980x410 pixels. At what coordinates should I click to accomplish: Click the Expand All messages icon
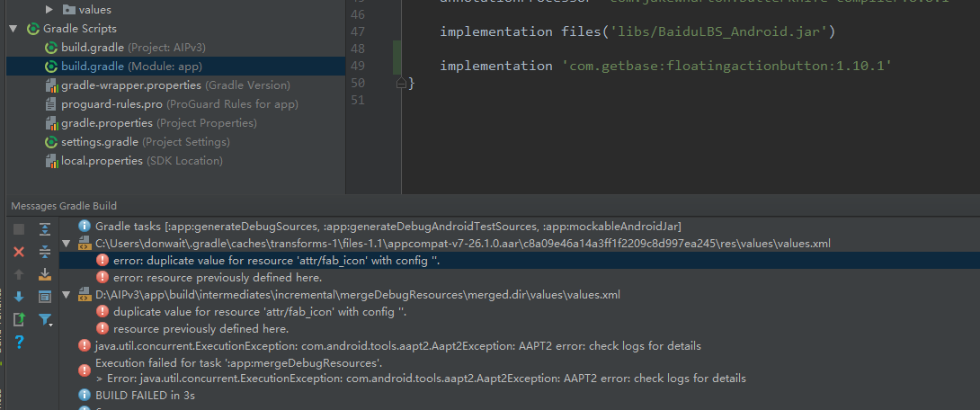click(x=44, y=229)
